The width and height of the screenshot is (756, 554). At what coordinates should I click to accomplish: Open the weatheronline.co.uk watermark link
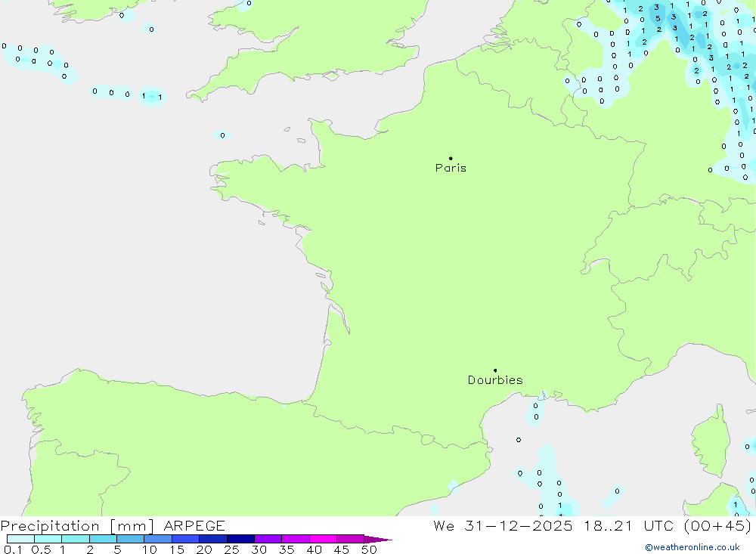(692, 547)
